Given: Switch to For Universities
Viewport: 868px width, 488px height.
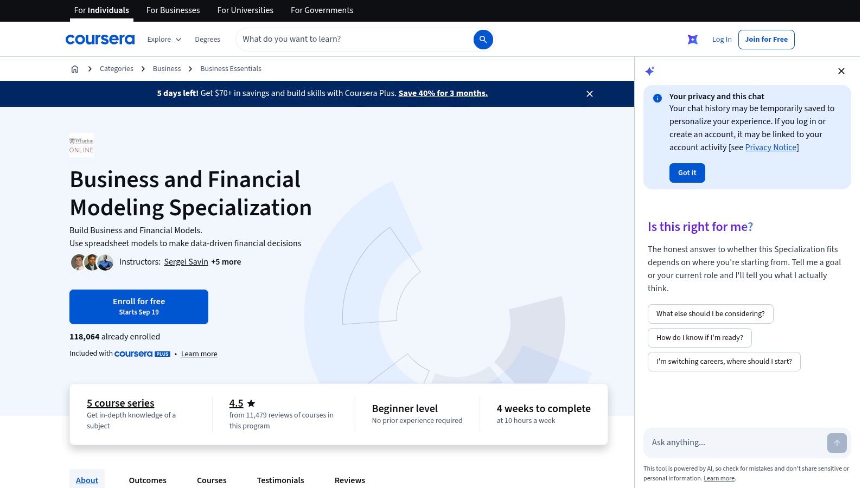Looking at the screenshot, I should click(245, 10).
